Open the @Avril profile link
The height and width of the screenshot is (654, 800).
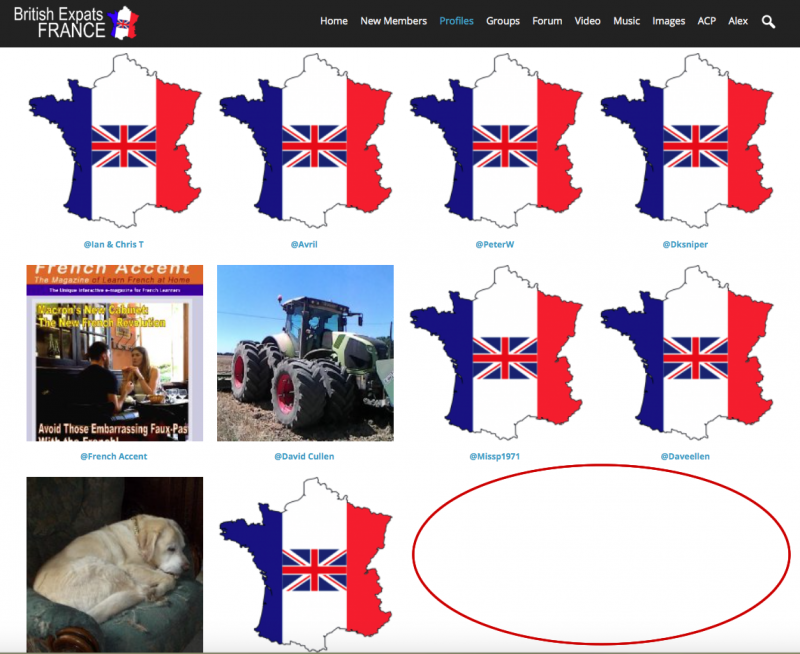pos(304,244)
